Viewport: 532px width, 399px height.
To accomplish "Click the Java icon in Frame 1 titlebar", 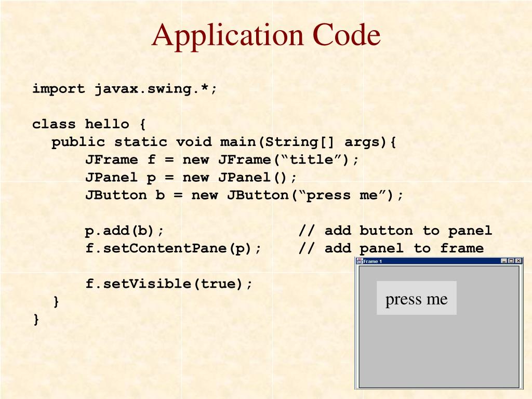I will (x=360, y=261).
